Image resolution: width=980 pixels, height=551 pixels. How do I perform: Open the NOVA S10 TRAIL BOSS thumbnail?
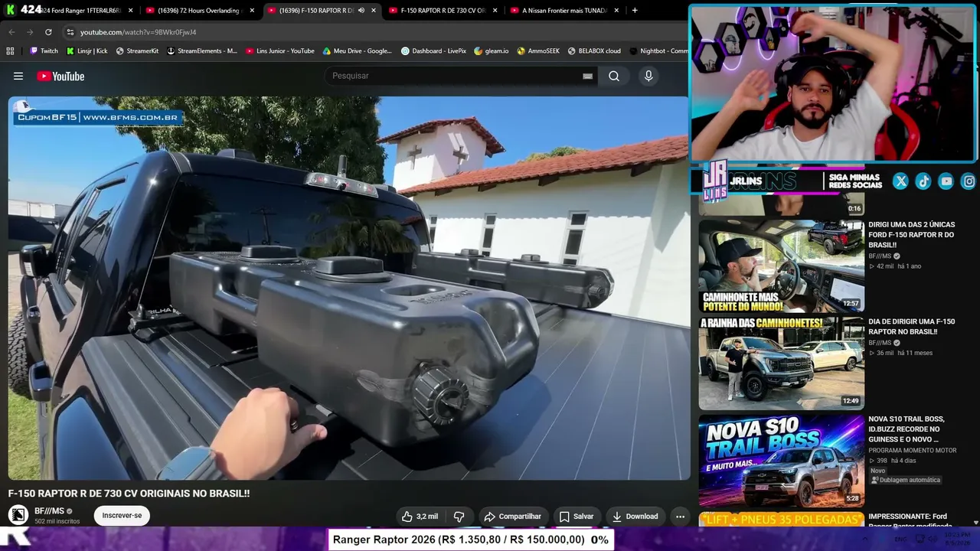(x=782, y=461)
